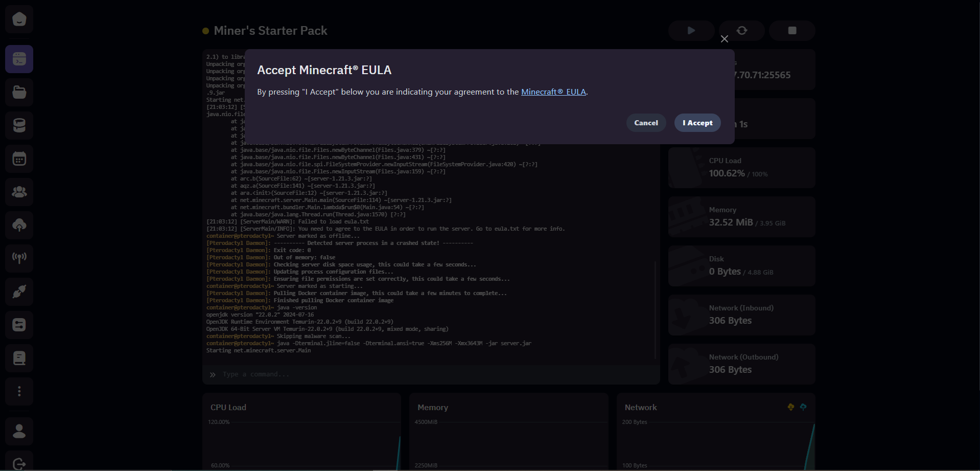Stop the server with square button
The image size is (980, 471).
coord(792,31)
